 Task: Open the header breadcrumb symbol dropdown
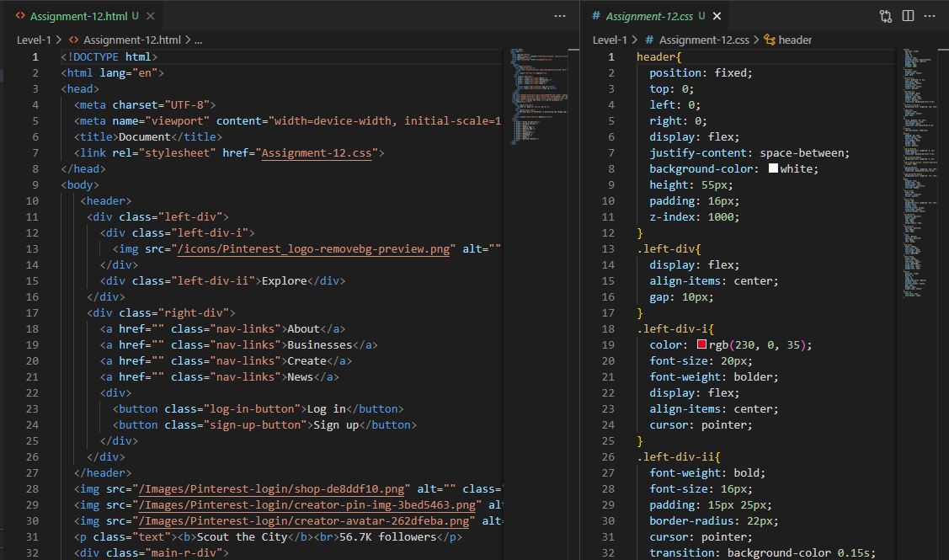pyautogui.click(x=795, y=40)
